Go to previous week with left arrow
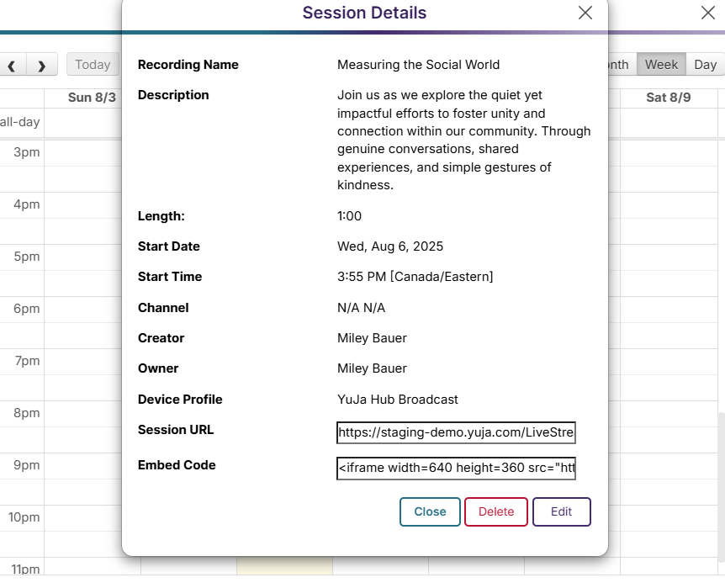725x588 pixels. coord(13,65)
